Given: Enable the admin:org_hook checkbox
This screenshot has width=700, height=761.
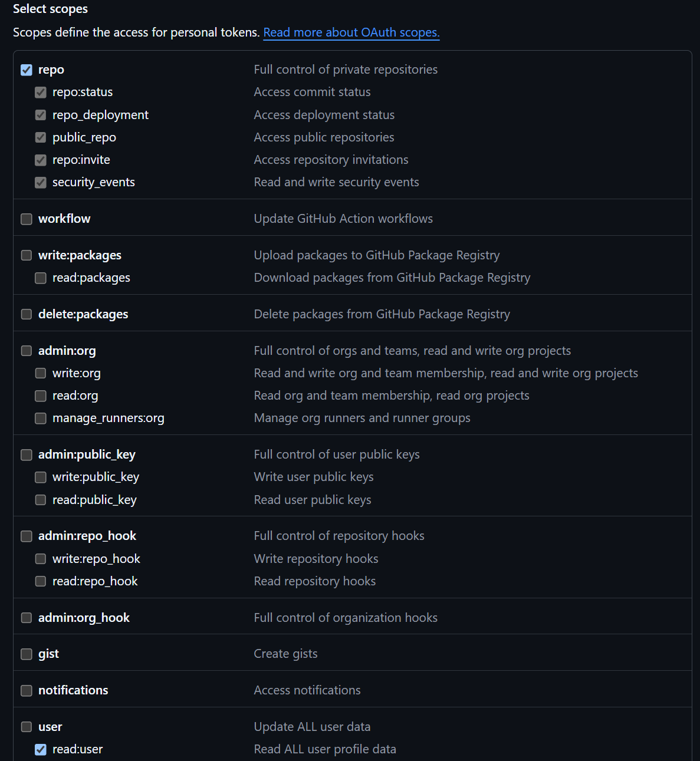Looking at the screenshot, I should pos(27,618).
